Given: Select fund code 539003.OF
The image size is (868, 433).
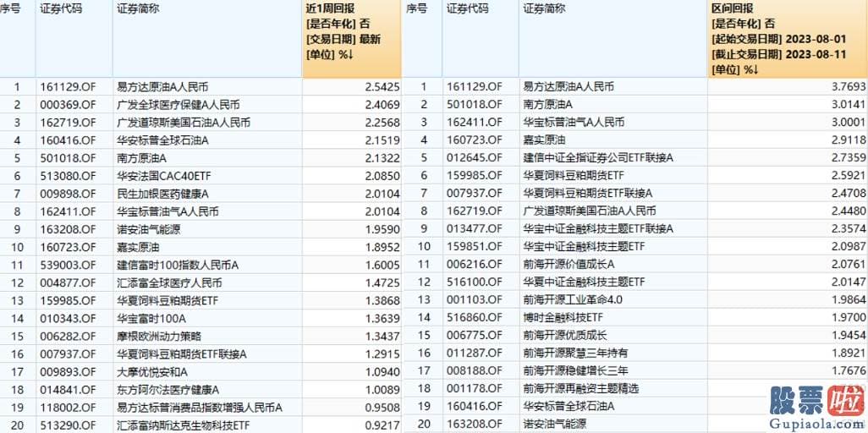Looking at the screenshot, I should point(68,266).
